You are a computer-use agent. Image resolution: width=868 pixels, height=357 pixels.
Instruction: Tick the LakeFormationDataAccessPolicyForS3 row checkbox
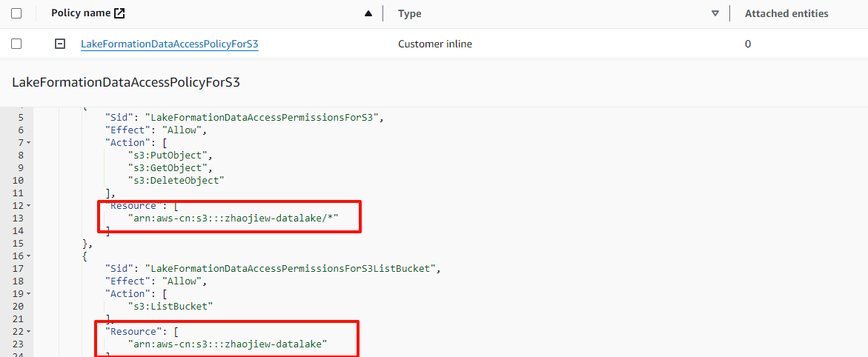coord(16,44)
